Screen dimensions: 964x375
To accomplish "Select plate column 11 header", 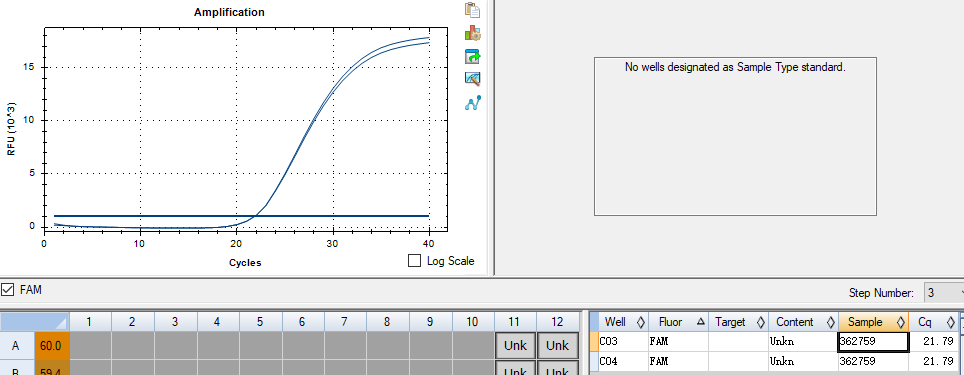I will click(x=515, y=322).
